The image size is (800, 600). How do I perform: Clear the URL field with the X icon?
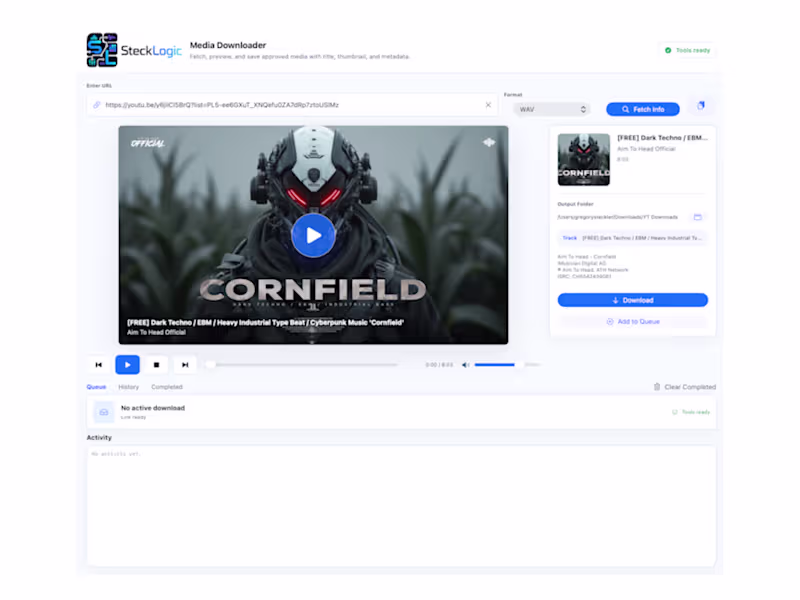pos(488,105)
